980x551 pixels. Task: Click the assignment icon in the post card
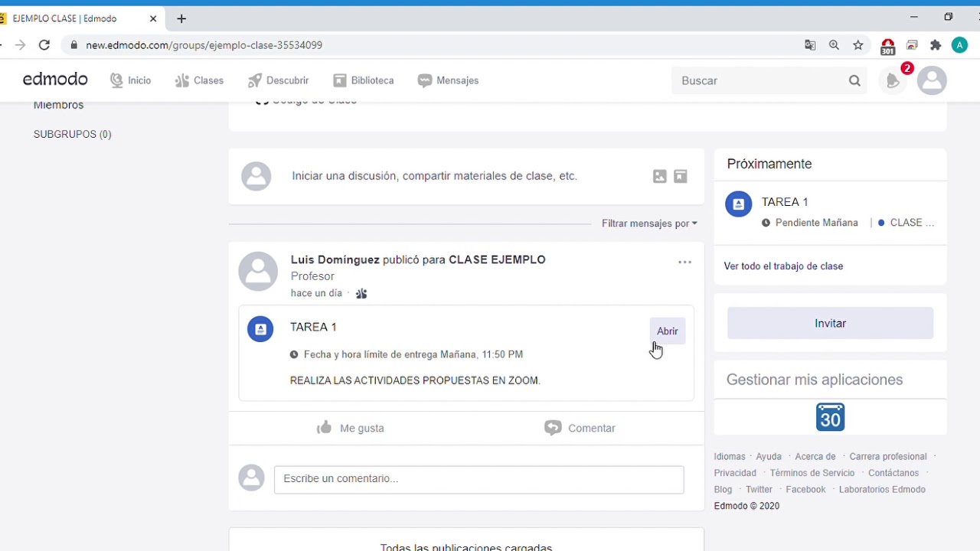coord(260,329)
